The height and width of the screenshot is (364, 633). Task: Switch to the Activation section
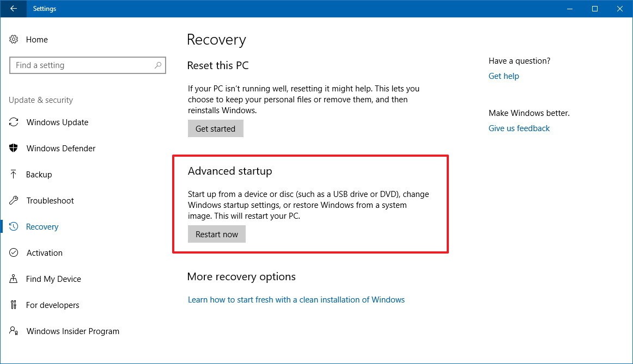tap(44, 252)
